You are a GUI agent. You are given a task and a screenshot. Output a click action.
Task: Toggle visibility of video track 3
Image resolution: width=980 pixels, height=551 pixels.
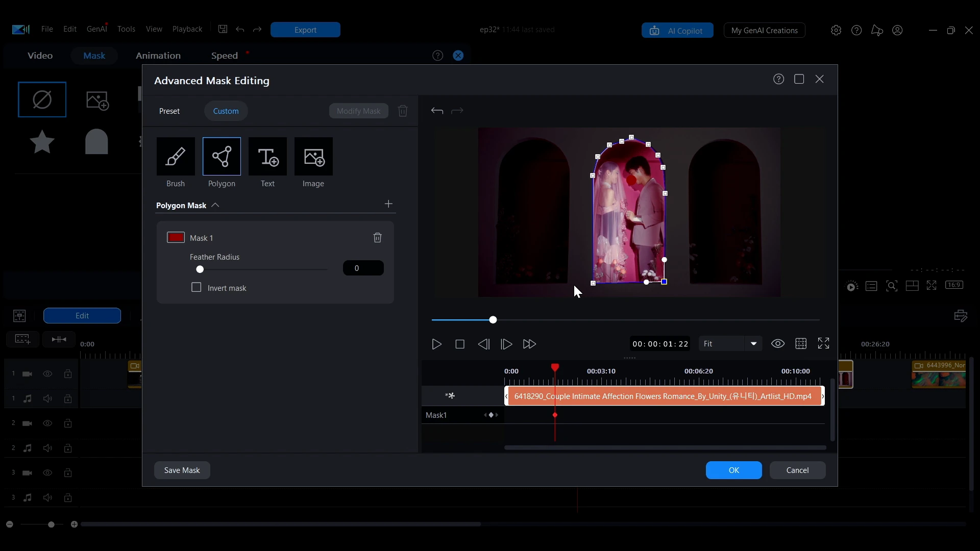click(47, 473)
